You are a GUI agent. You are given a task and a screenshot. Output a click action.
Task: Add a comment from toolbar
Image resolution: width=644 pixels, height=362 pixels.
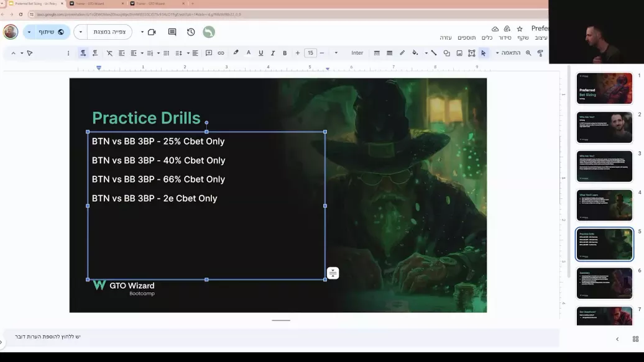point(209,53)
